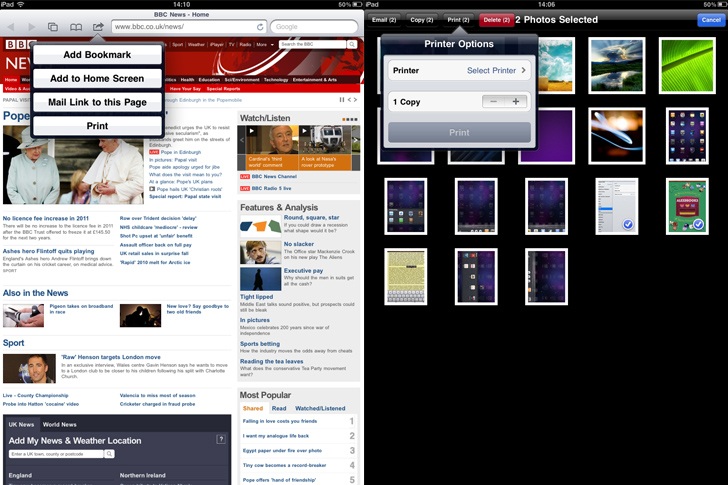The height and width of the screenshot is (485, 728).
Task: Tap the Safari forward arrow
Action: coord(32,27)
